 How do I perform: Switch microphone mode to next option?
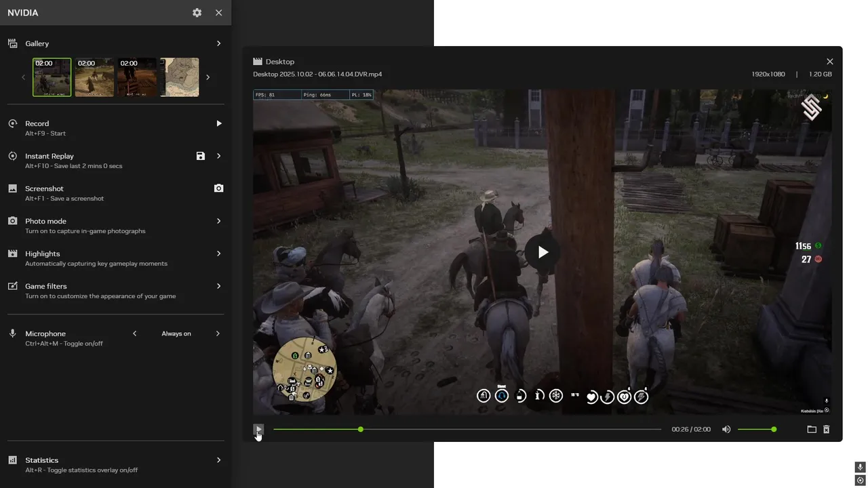point(218,333)
